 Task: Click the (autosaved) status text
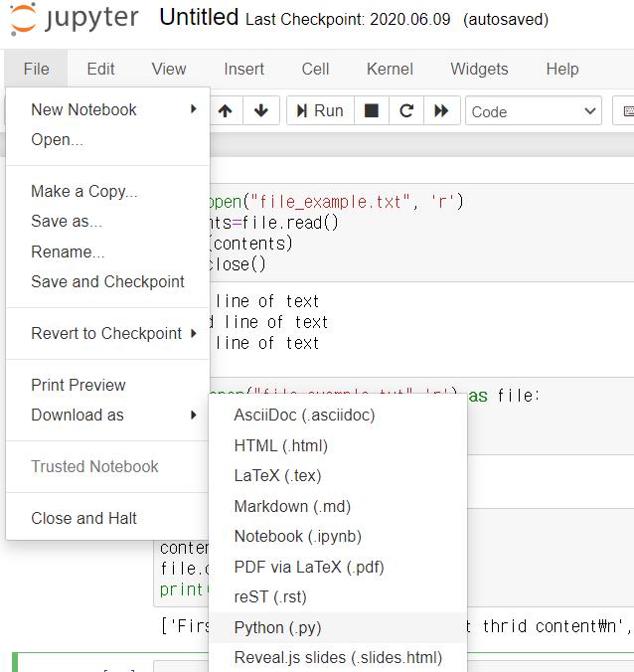coord(506,19)
